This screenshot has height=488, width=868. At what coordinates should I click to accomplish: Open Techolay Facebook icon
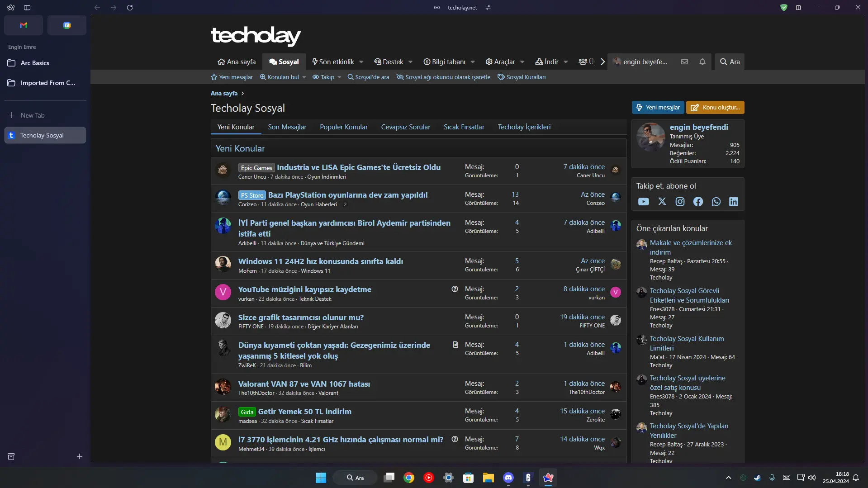[x=698, y=202]
